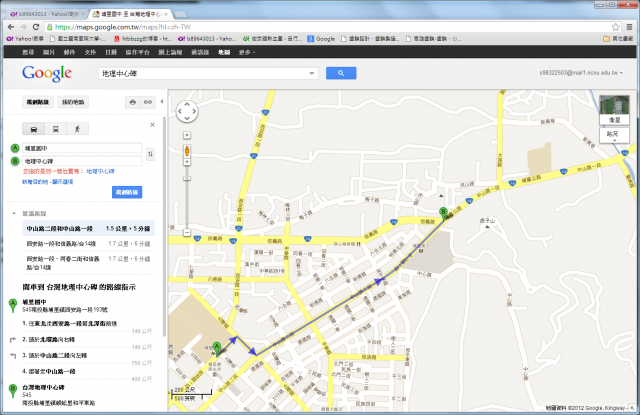Click direction step 3 中山路二段 left turn
This screenshot has height=415, width=640.
pos(55,355)
